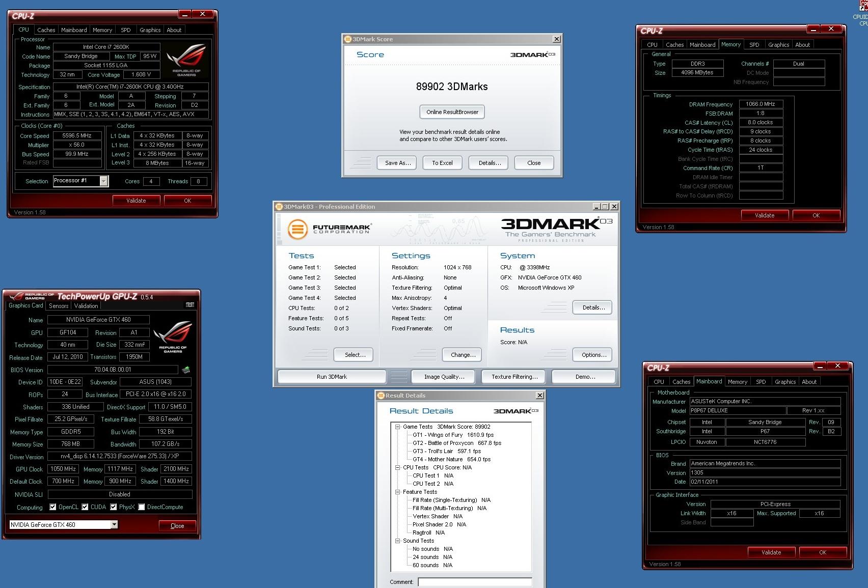Collapse the Sound Tests tree node
868x588 pixels.
[x=397, y=541]
